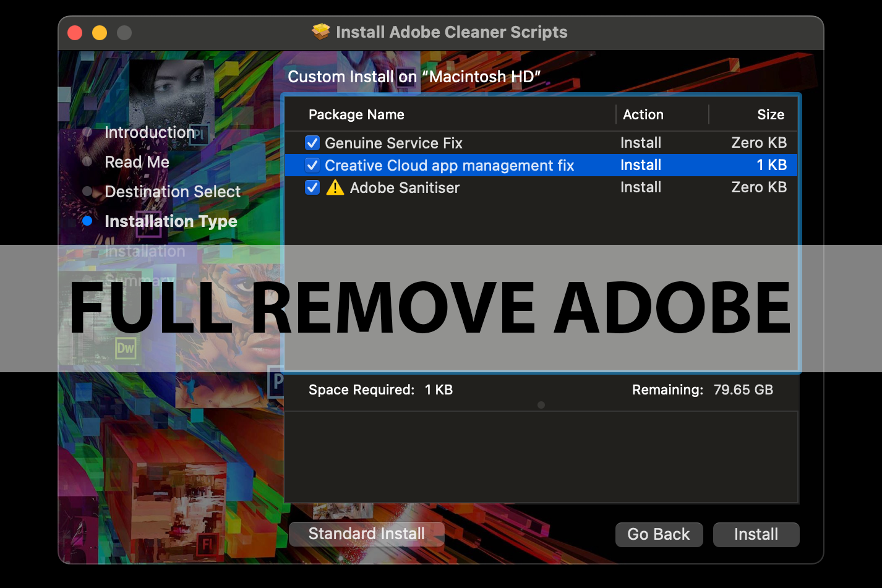Open the Action cell for Genuine Service Fix
882x588 pixels.
point(641,143)
